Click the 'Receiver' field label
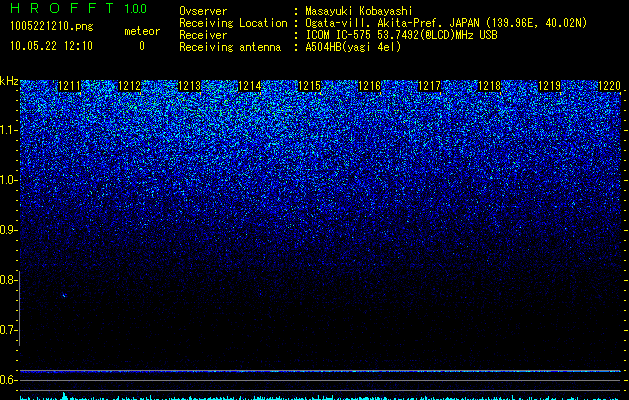 [203, 35]
